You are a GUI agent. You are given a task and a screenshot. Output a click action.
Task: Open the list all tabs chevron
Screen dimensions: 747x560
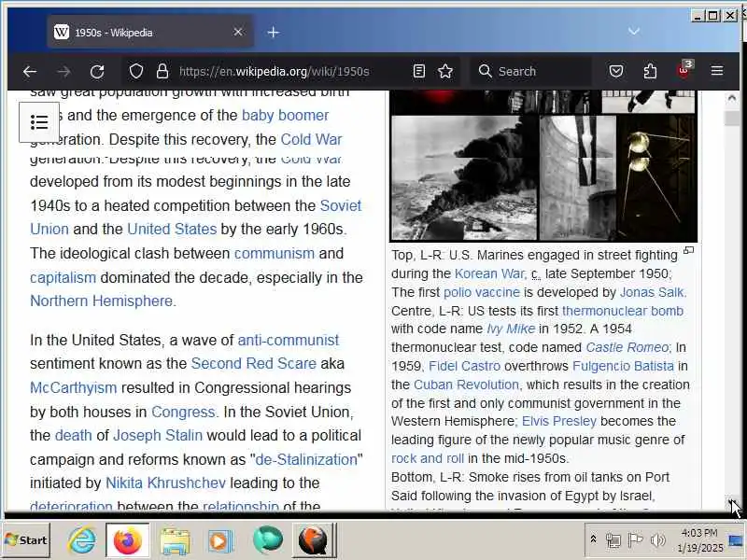coord(634,32)
